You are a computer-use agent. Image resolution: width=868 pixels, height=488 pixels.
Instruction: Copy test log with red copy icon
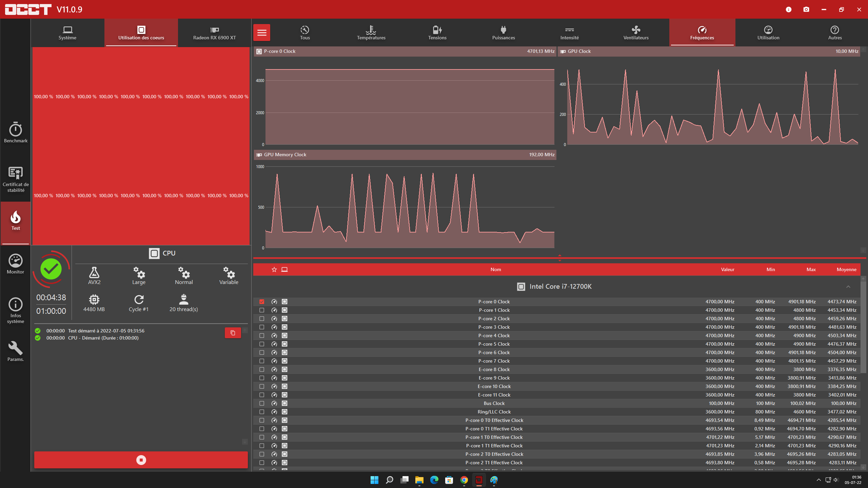tap(233, 333)
